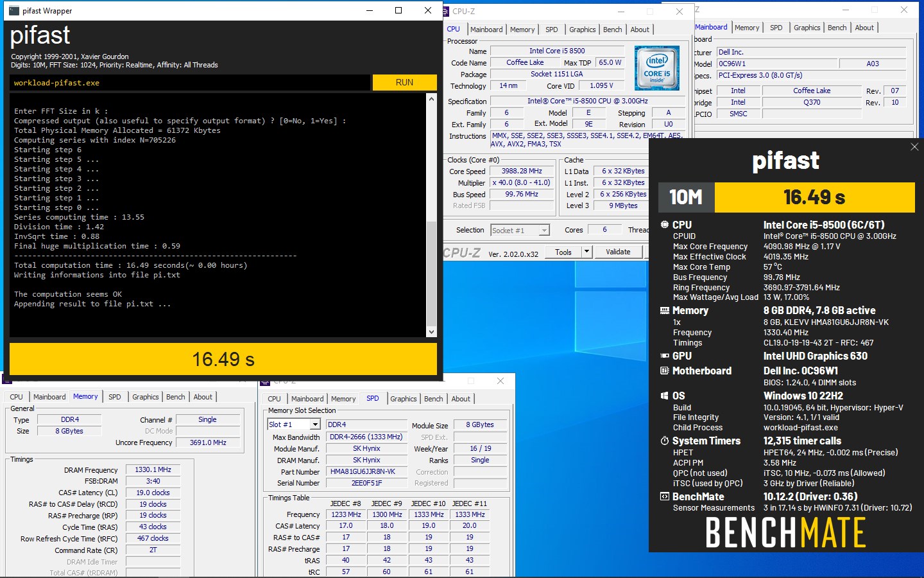Click the System Timers clock icon in BenchMate
924x578 pixels.
pyautogui.click(x=664, y=441)
